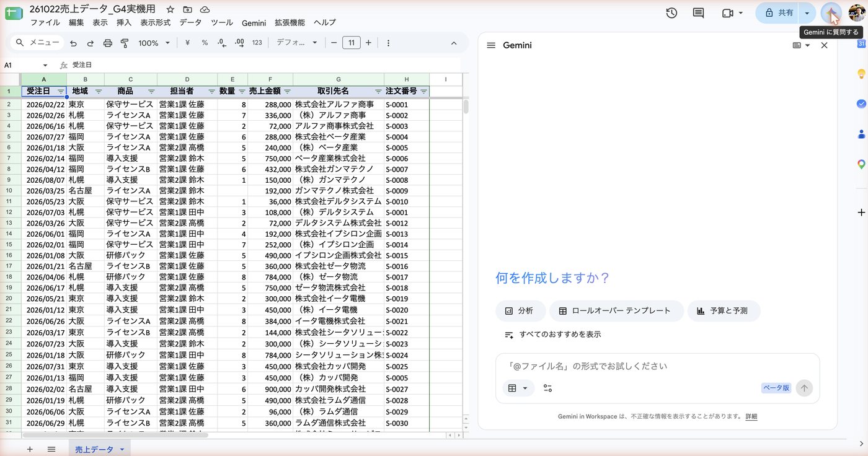The image size is (868, 456).
Task: Open filter for 売上金額 column
Action: [287, 91]
